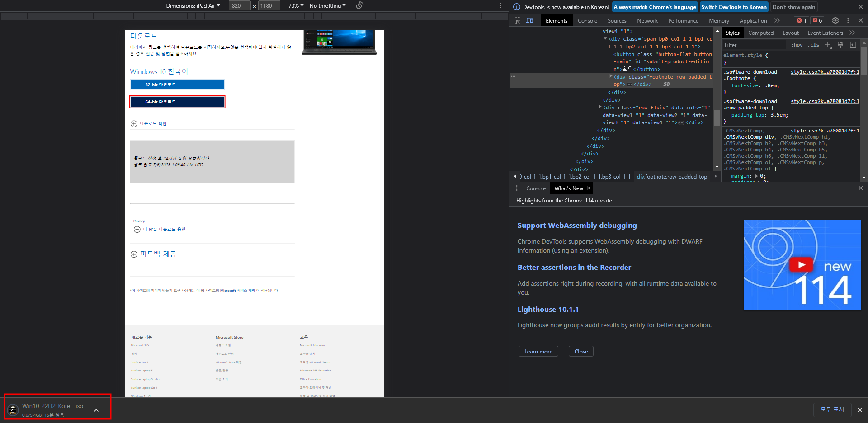Click the rotate device icon

360,5
